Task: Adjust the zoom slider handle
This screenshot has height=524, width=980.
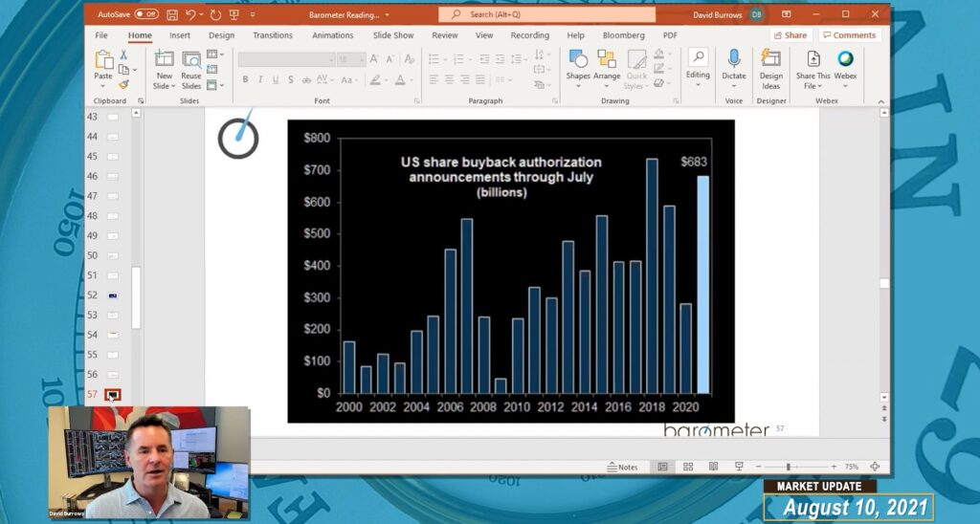Action: pyautogui.click(x=788, y=467)
